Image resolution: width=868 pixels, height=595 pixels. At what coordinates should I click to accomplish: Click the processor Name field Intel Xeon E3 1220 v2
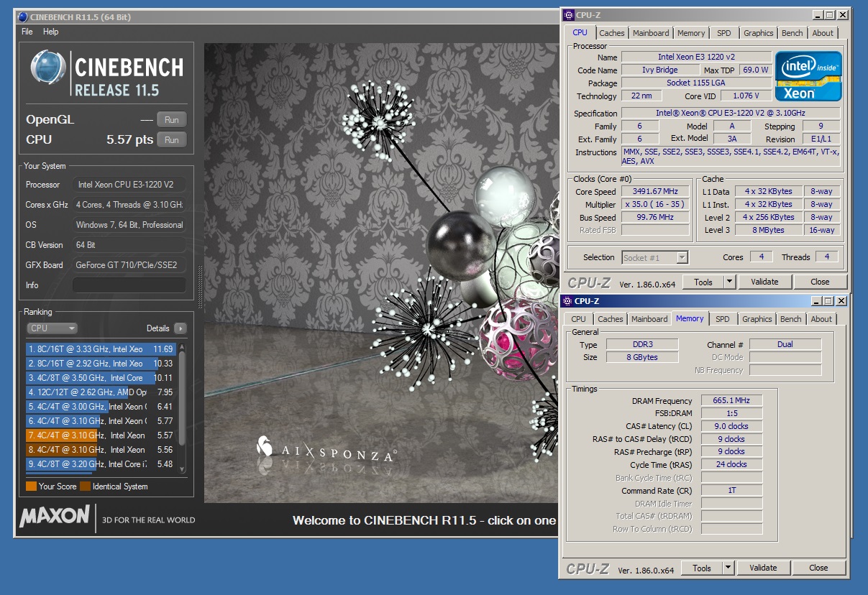(x=696, y=57)
